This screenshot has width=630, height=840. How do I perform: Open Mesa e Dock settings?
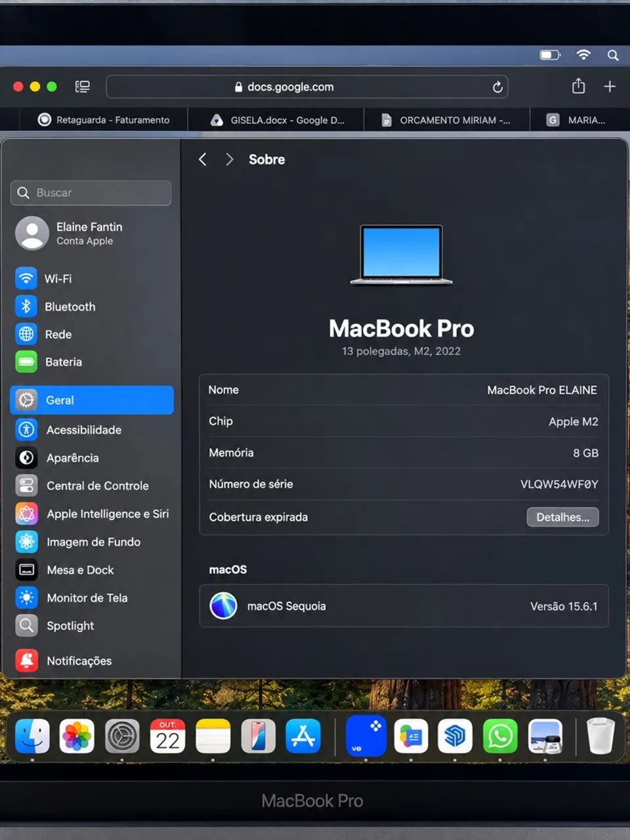[65, 570]
